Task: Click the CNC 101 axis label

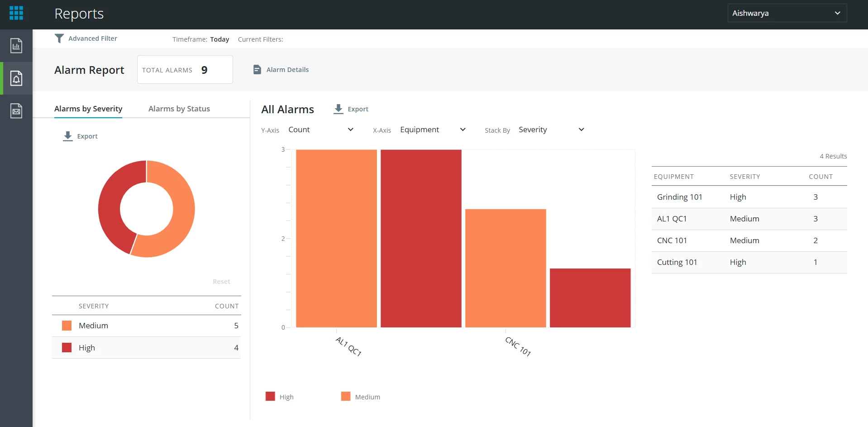Action: tap(518, 346)
